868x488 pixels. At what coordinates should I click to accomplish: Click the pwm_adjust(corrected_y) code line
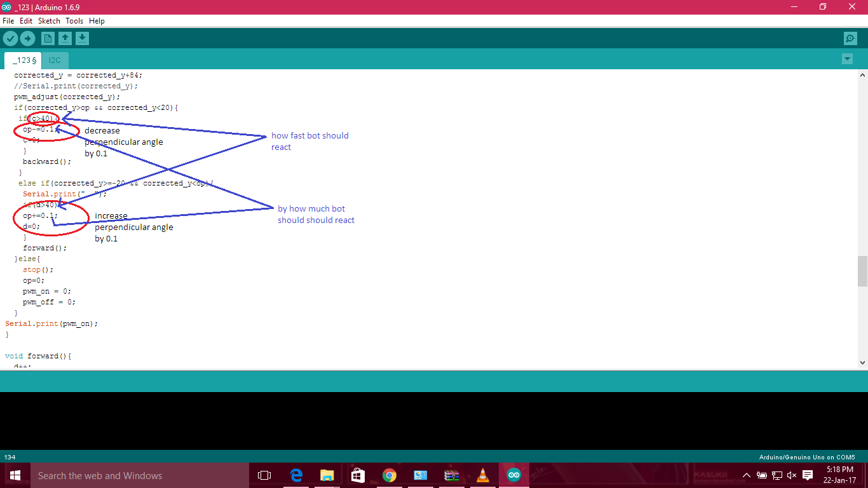67,97
